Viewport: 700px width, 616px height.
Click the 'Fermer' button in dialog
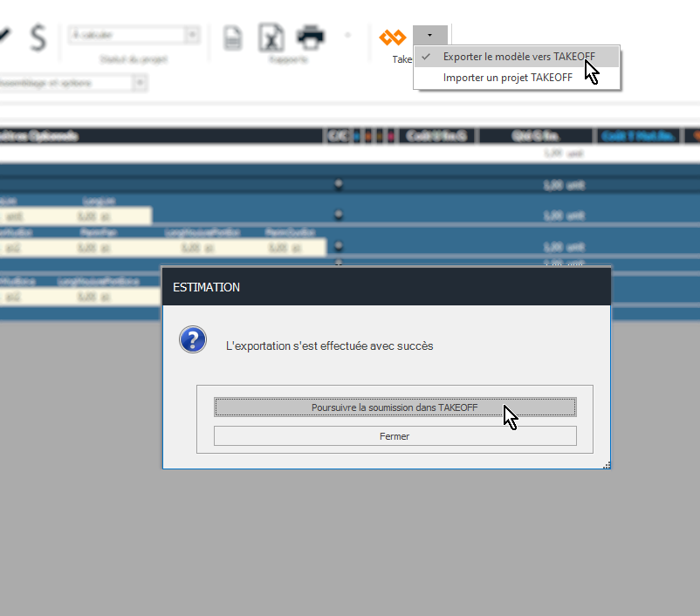(395, 436)
